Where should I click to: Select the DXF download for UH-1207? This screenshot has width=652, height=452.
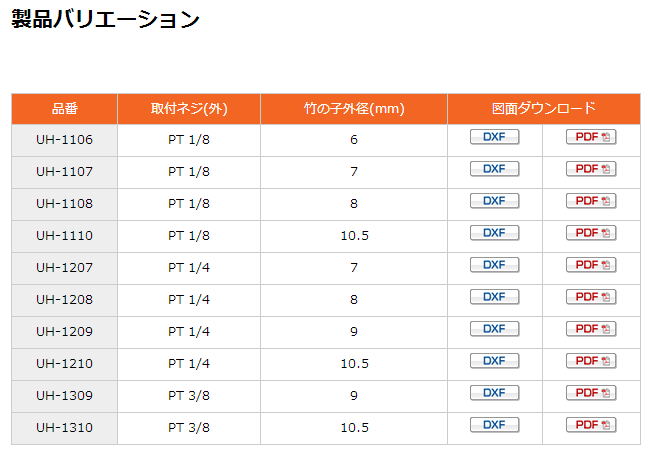click(x=494, y=265)
